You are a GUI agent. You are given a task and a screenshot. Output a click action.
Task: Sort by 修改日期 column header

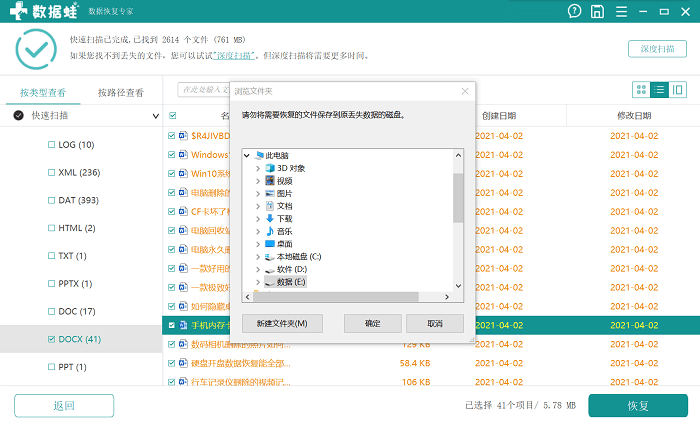click(x=634, y=116)
